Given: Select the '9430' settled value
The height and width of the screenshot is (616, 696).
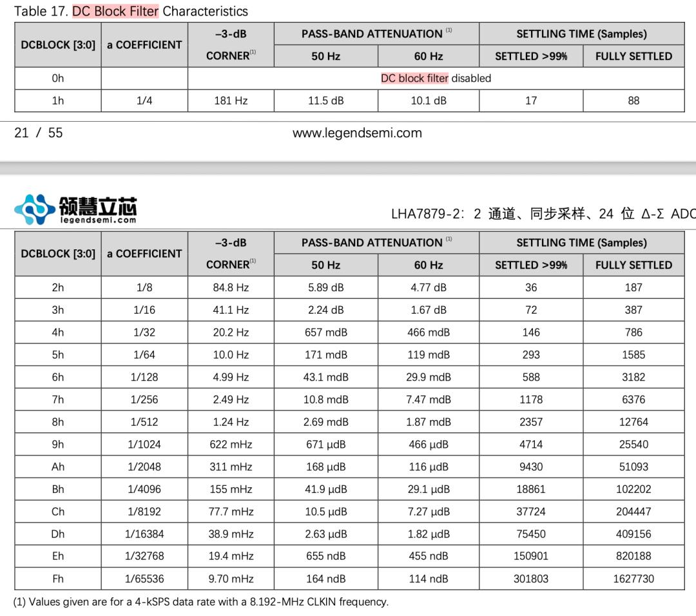Looking at the screenshot, I should click(531, 467).
